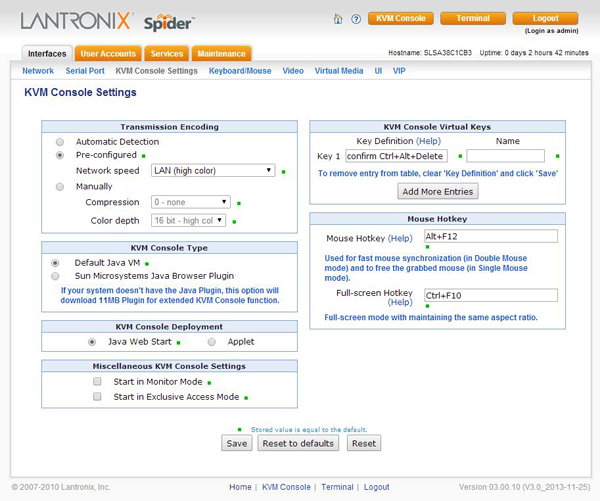The image size is (600, 501).
Task: Enable Start in Exclusive Access Mode
Action: (98, 397)
